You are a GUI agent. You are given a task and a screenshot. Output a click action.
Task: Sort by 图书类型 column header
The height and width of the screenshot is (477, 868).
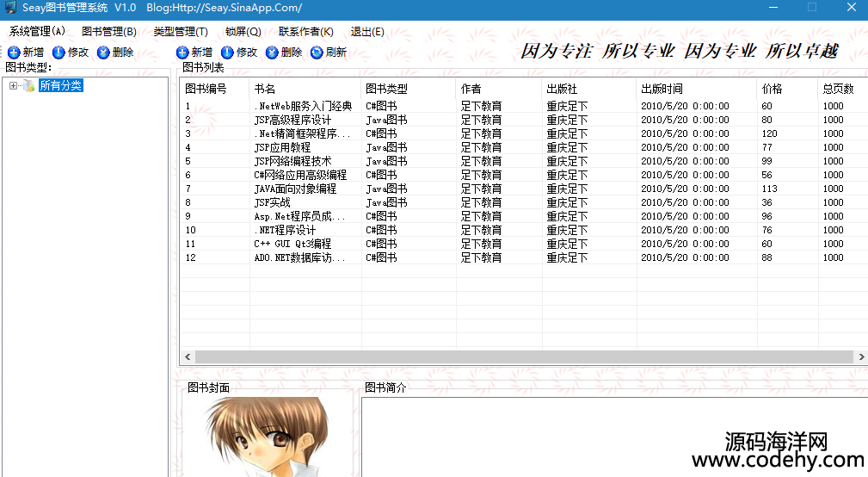(409, 89)
